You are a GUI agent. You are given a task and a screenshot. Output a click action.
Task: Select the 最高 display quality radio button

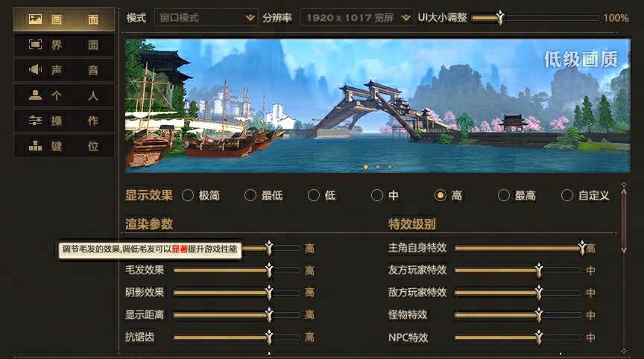click(517, 195)
